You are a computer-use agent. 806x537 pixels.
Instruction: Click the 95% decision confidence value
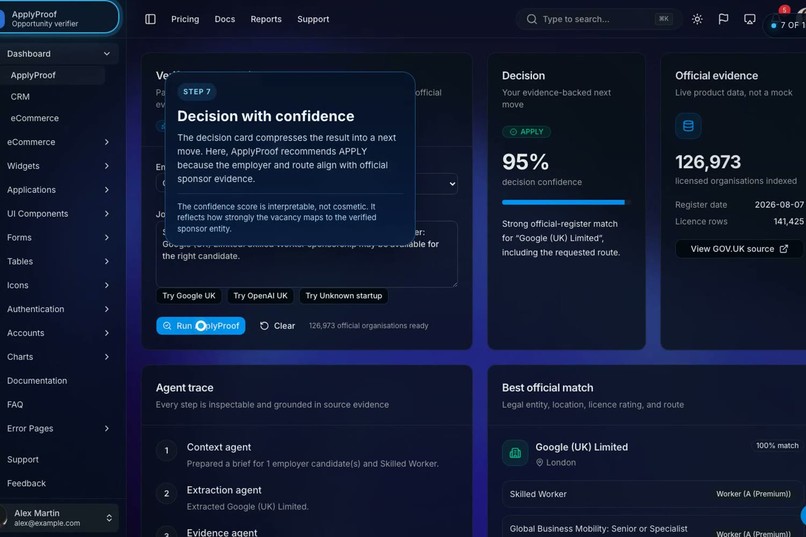pyautogui.click(x=525, y=162)
